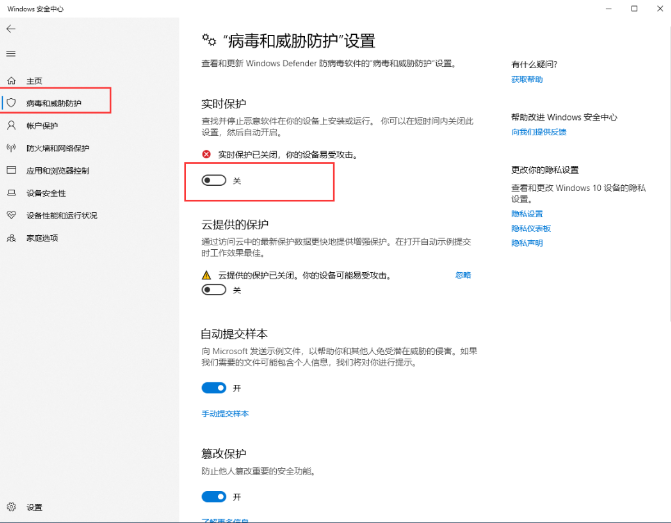
Task: Open 设备安全性 laptop icon
Action: point(12,193)
